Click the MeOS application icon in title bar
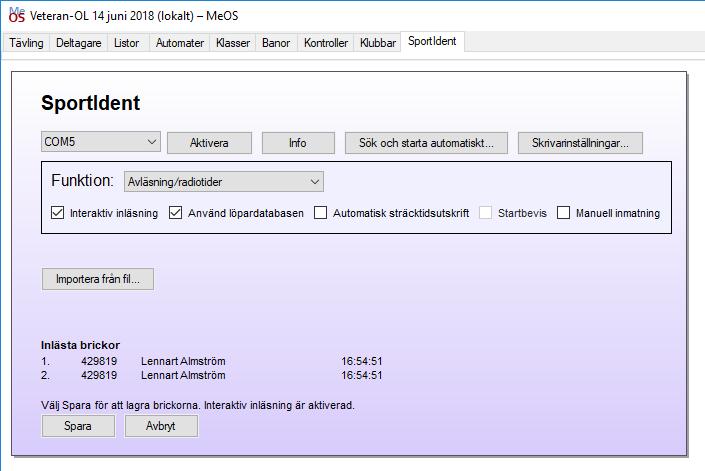 (x=17, y=15)
